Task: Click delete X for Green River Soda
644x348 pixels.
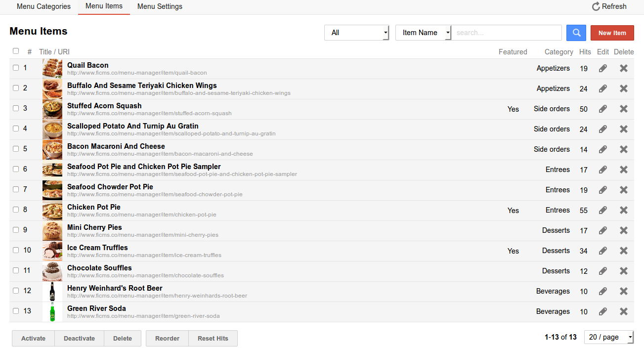Action: pyautogui.click(x=623, y=311)
